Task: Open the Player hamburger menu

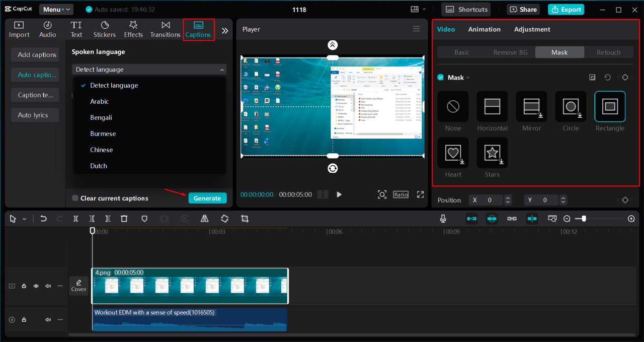Action: click(417, 29)
